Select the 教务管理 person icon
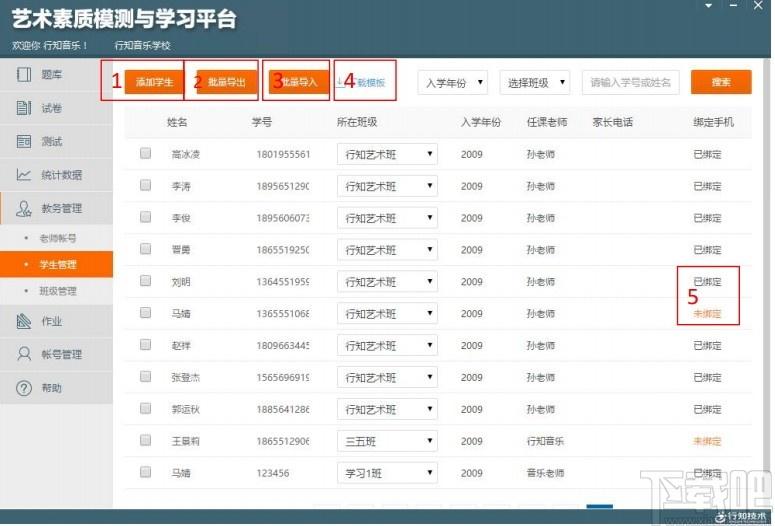Viewport: 775px width, 526px height. 24,209
